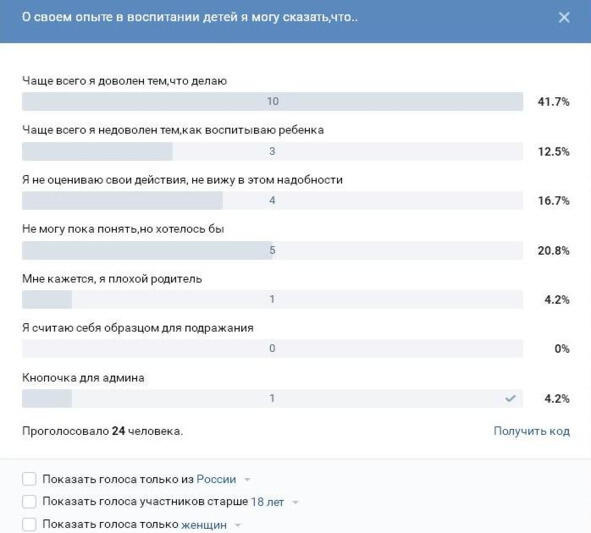591x533 pixels.
Task: Click the 'недоволен тем, как воспитываю' bar with 3 votes
Action: tap(273, 152)
